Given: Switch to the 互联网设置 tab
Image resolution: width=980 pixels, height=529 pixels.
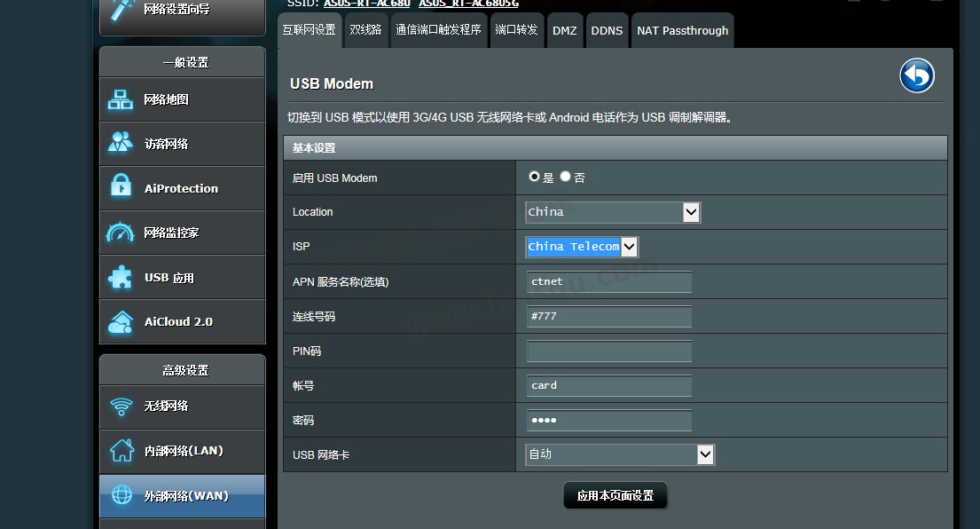Looking at the screenshot, I should tap(310, 30).
